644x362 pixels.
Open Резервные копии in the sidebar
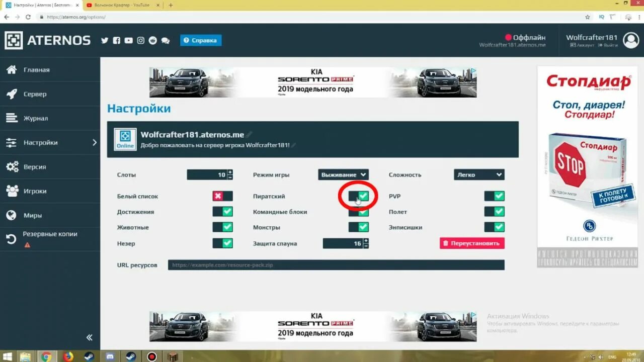tap(50, 239)
